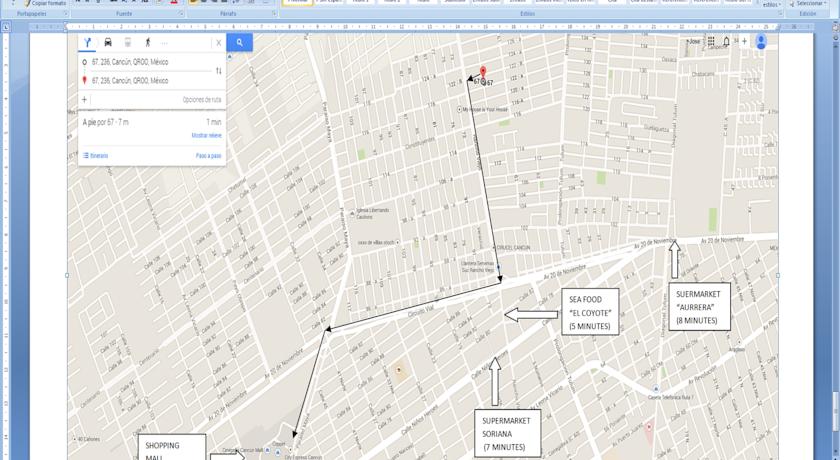
Task: Open the Estilos dialog launcher
Action: (x=780, y=13)
